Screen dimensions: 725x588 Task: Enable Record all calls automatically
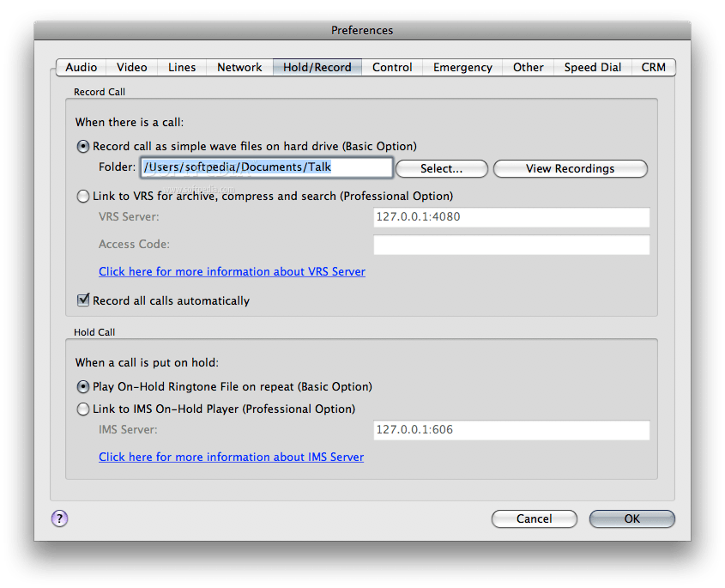click(83, 300)
